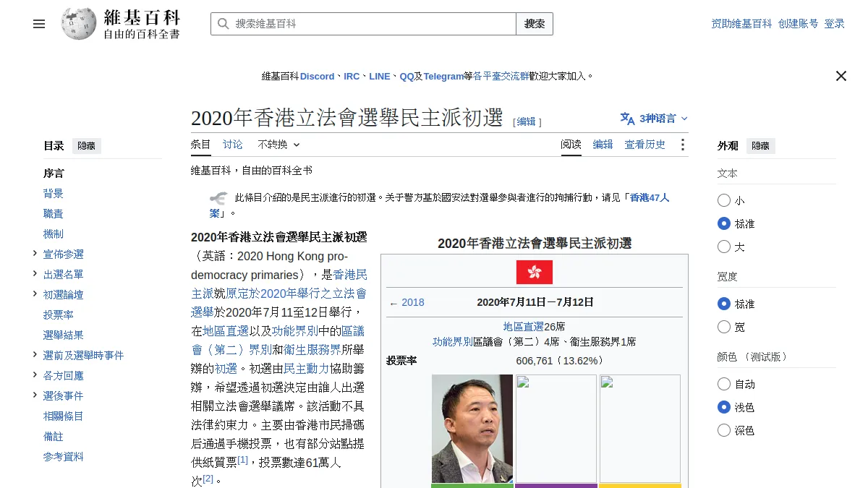Click the language translation icon
Screen dimensions: 868x488
(627, 119)
